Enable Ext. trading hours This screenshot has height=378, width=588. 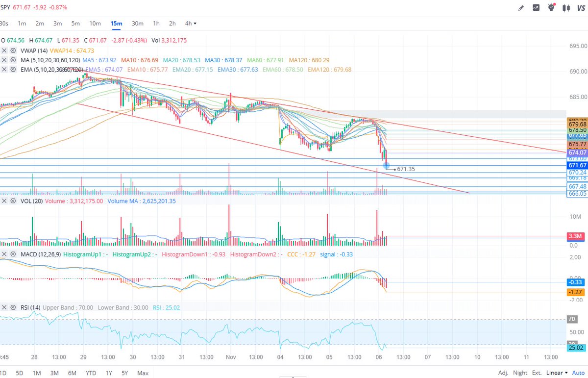pos(536,373)
